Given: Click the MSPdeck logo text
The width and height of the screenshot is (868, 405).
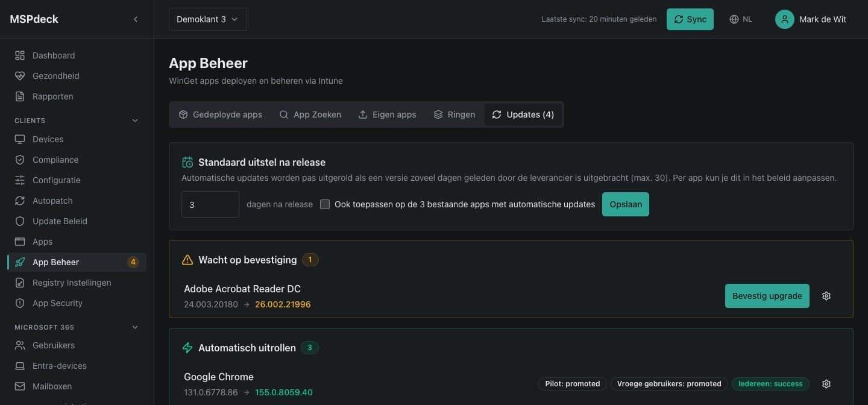Looking at the screenshot, I should pos(34,19).
